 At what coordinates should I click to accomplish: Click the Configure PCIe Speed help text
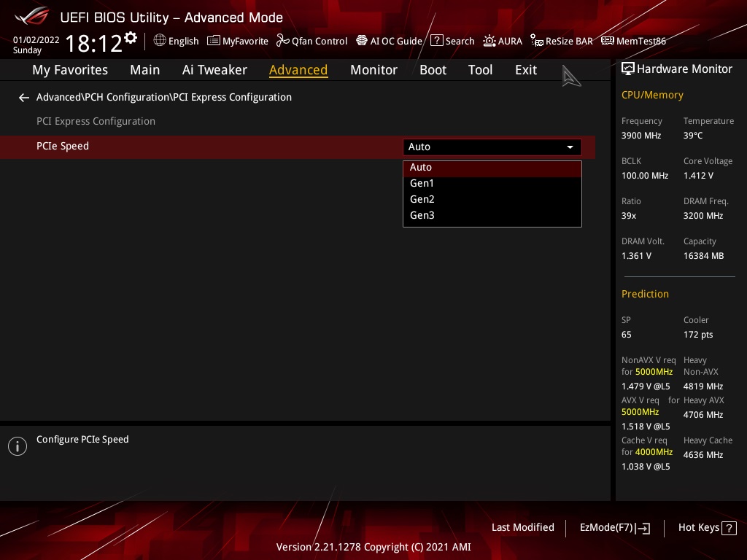[82, 440]
